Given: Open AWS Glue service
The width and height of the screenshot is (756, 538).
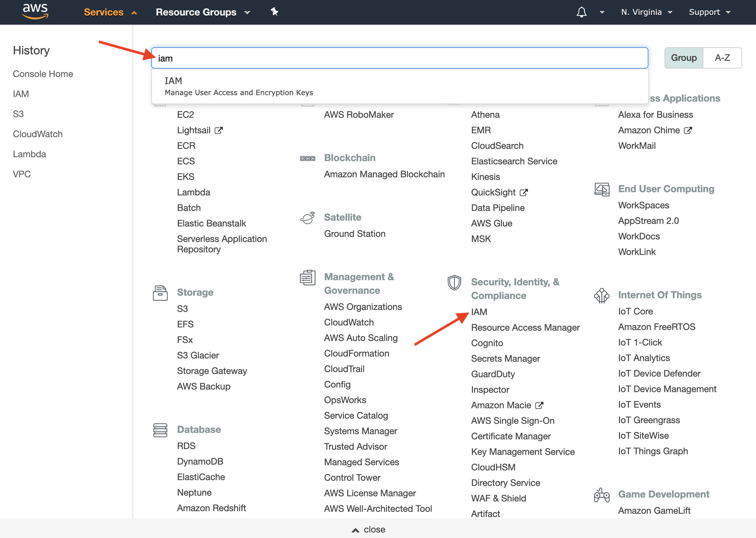Looking at the screenshot, I should click(x=492, y=224).
